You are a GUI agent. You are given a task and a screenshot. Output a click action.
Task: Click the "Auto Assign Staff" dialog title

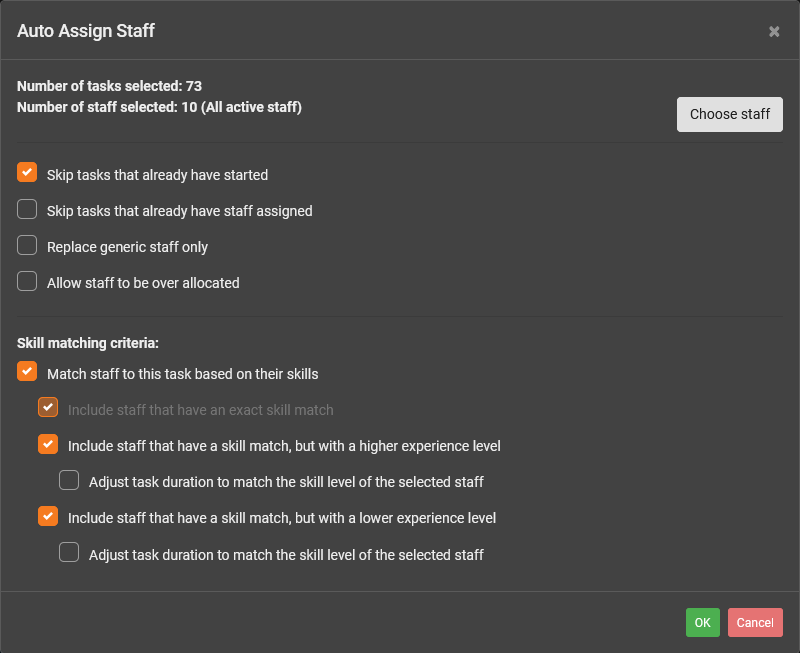(86, 31)
